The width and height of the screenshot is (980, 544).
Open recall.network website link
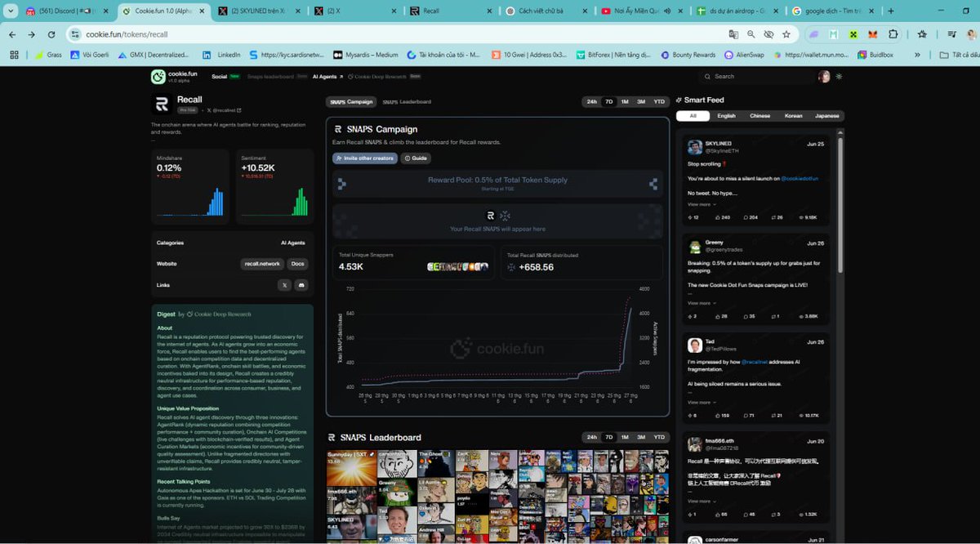click(262, 264)
